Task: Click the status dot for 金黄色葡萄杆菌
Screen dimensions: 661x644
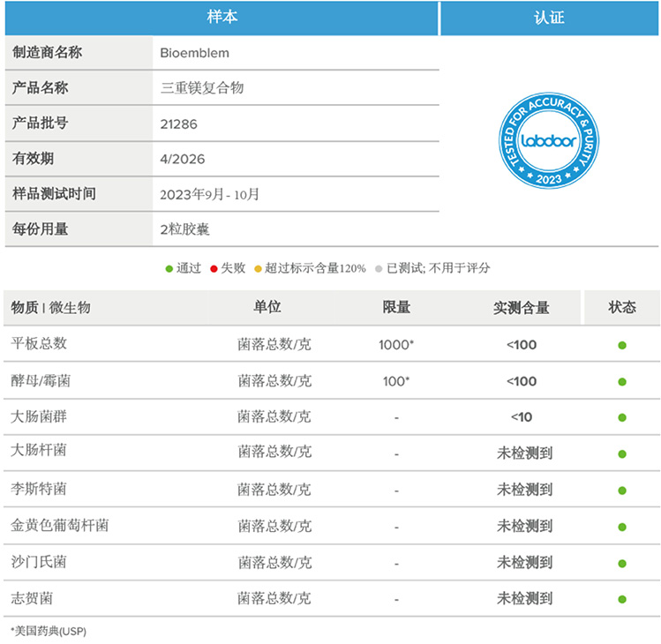Action: click(622, 527)
